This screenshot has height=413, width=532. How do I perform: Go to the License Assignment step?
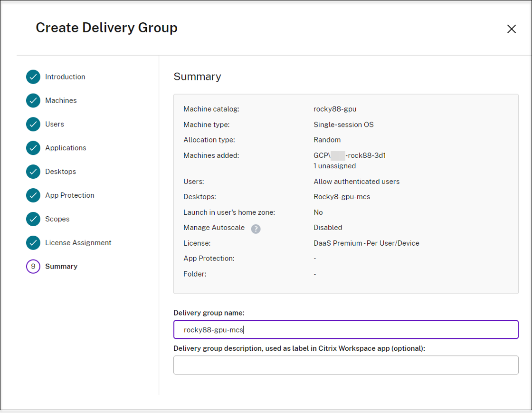point(78,243)
